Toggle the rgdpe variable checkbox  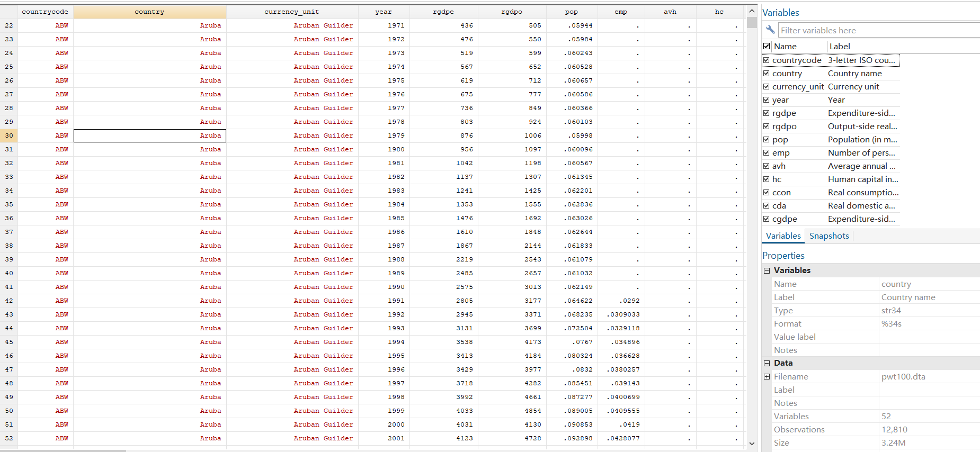pos(766,113)
